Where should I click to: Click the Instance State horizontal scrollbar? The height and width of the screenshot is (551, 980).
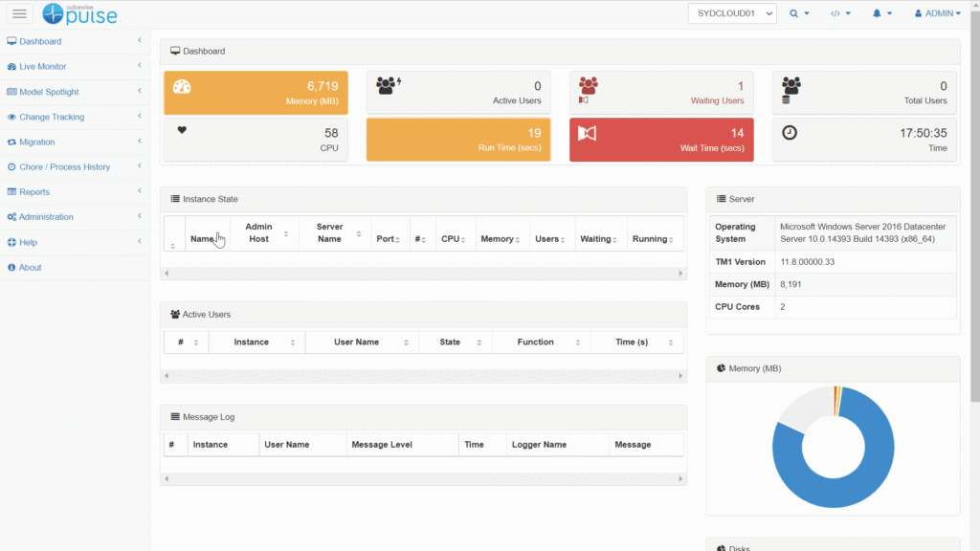[423, 273]
